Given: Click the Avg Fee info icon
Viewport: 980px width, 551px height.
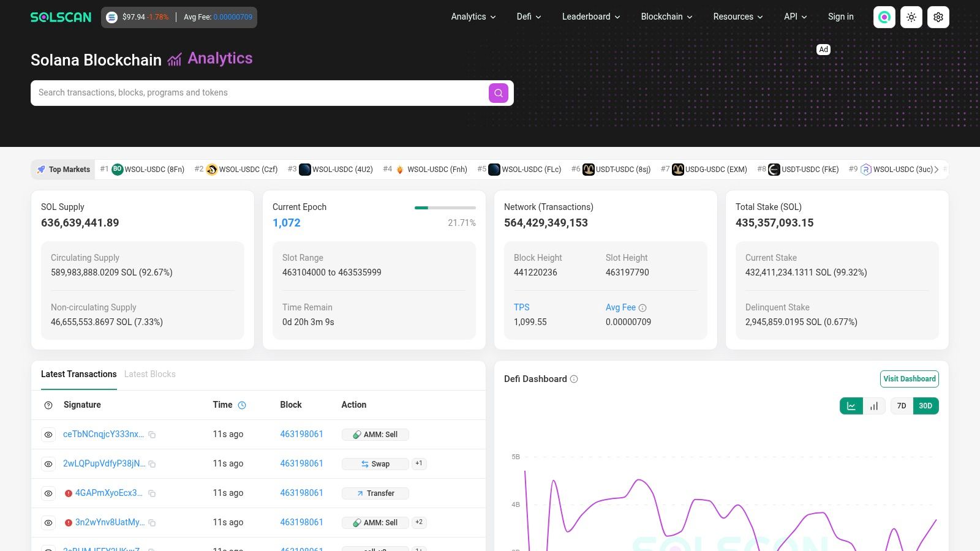Looking at the screenshot, I should coord(643,308).
